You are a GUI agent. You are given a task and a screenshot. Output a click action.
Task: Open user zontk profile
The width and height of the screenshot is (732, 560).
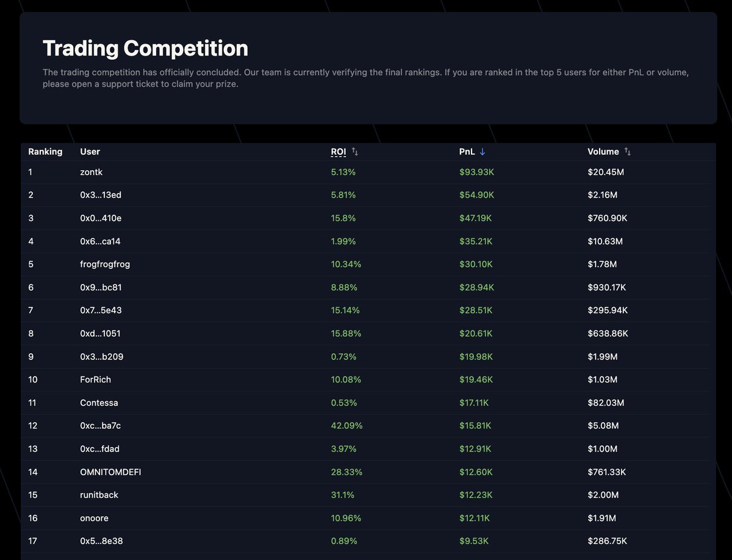(x=91, y=172)
